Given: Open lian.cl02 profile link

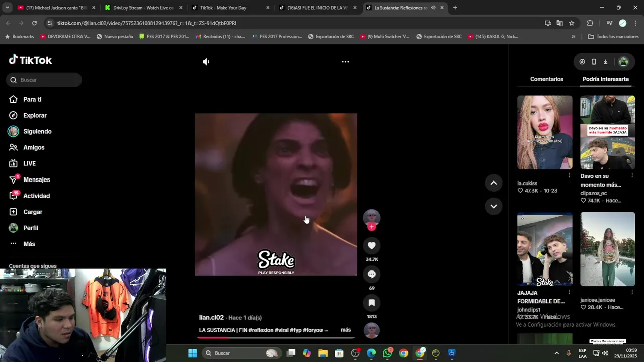Looking at the screenshot, I should pos(211,317).
